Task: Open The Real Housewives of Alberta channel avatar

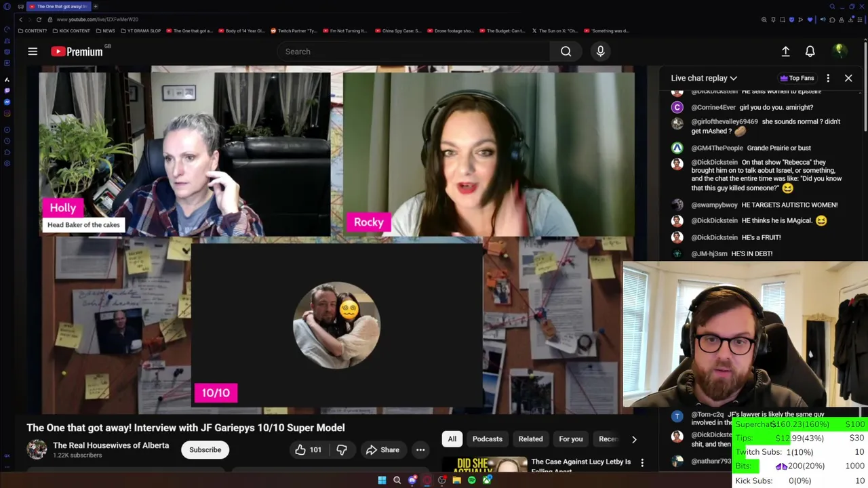Action: (x=37, y=449)
